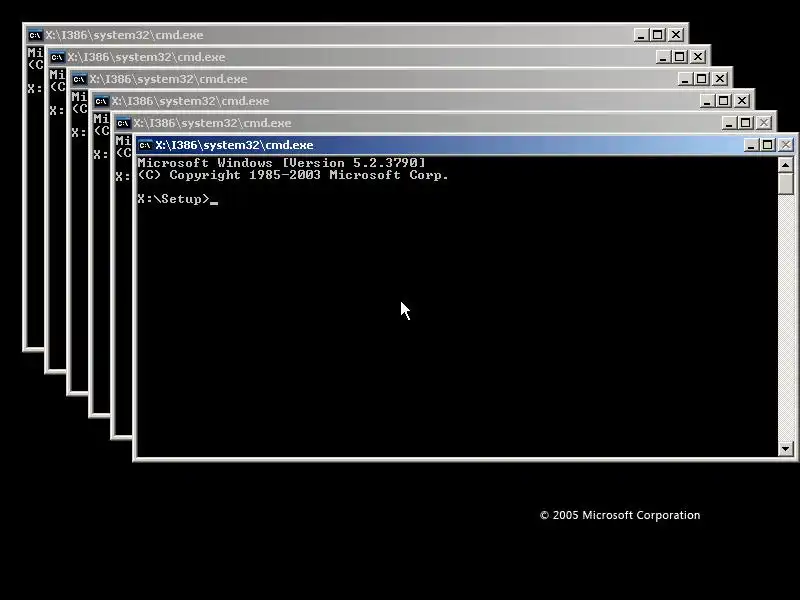Image resolution: width=800 pixels, height=600 pixels.
Task: Minimize the second cmd window from back
Action: (663, 57)
